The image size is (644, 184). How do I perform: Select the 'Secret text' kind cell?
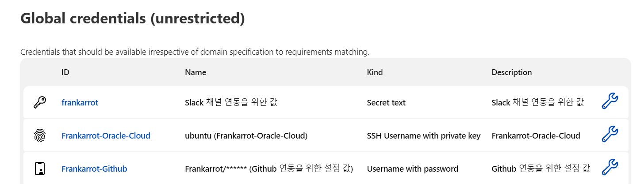(386, 103)
